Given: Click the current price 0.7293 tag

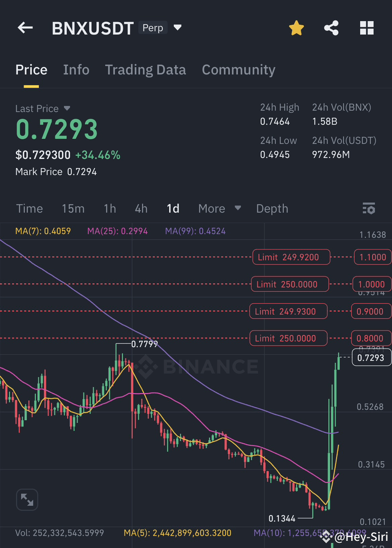Looking at the screenshot, I should (x=371, y=358).
